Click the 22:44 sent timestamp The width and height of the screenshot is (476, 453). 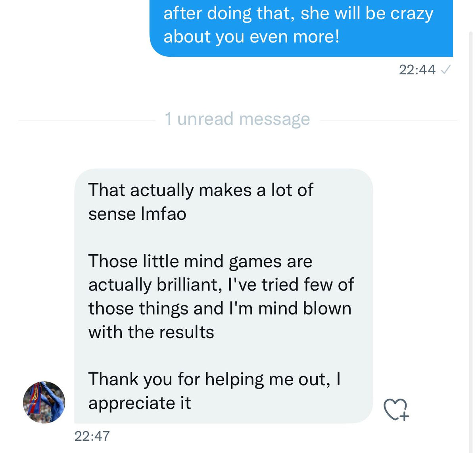point(417,70)
